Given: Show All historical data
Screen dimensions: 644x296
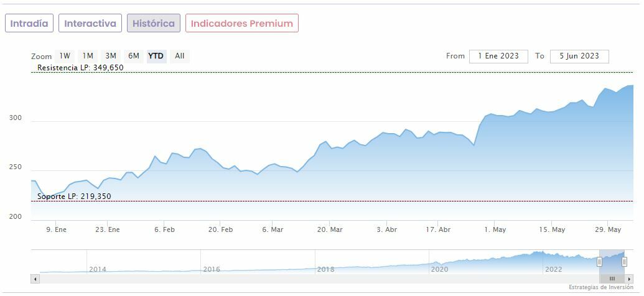Looking at the screenshot, I should coord(179,56).
